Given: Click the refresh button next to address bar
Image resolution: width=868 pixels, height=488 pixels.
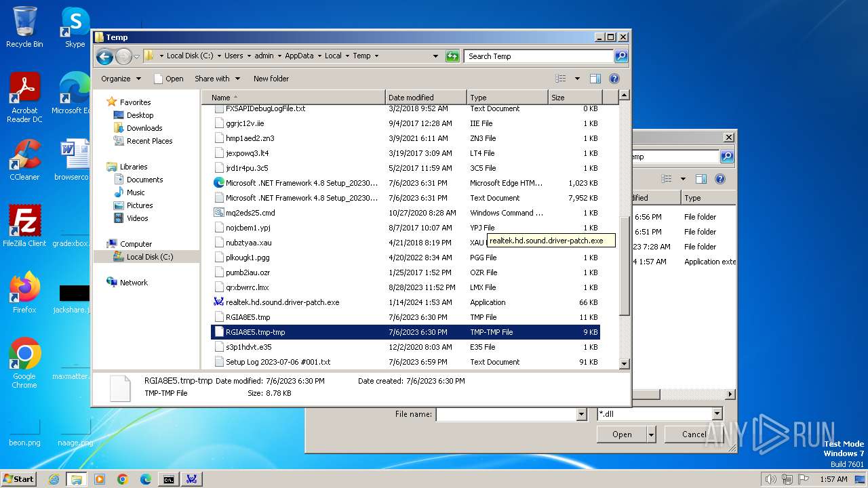Looking at the screenshot, I should tap(452, 56).
